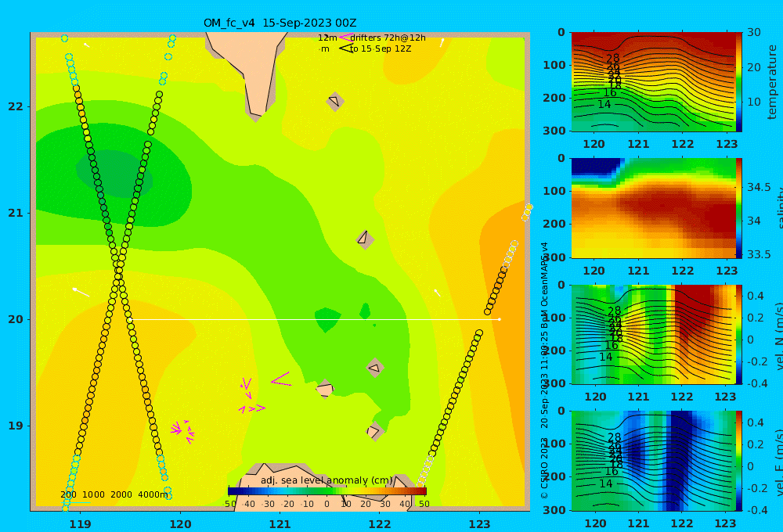Click the white transect line along 20°N
The height and width of the screenshot is (532, 783).
tap(314, 319)
